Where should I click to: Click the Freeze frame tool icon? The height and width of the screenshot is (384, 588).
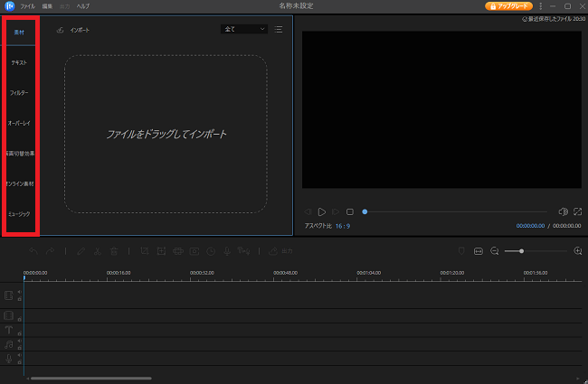(x=194, y=251)
